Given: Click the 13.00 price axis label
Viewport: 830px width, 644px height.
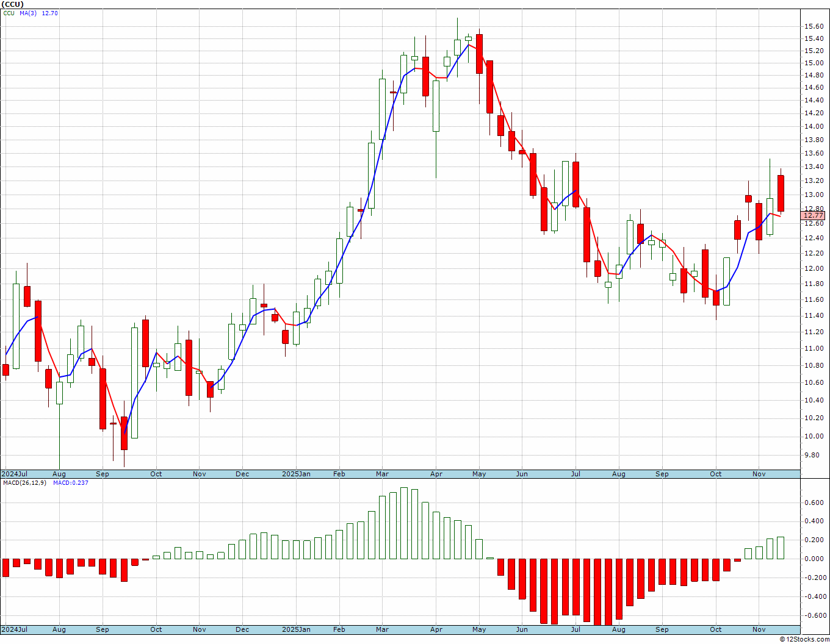Looking at the screenshot, I should point(814,195).
